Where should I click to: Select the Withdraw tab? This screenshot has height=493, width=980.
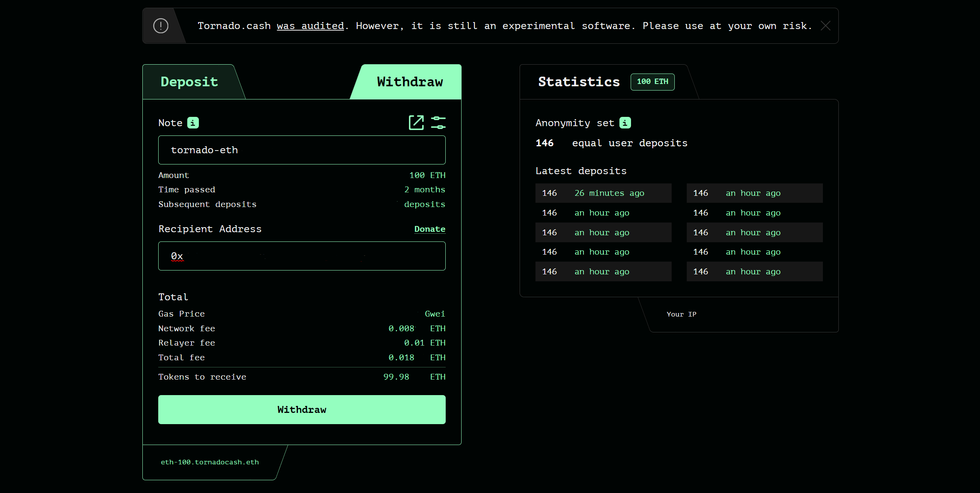[410, 82]
